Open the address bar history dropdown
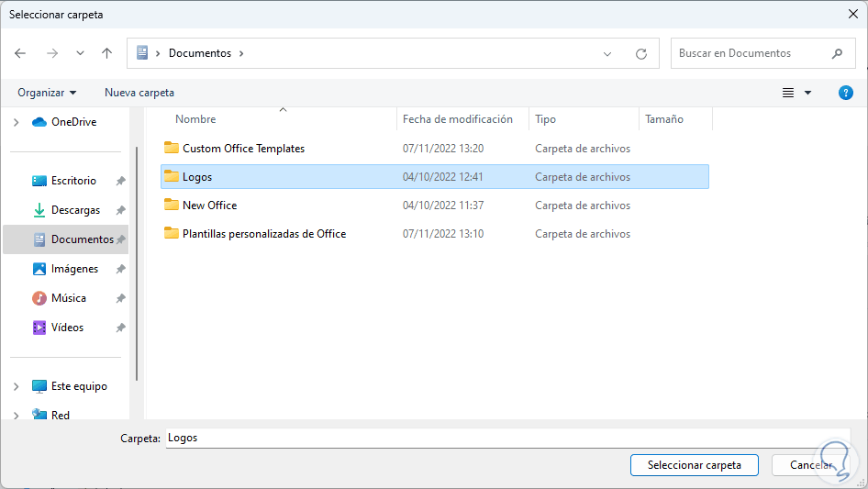 607,53
